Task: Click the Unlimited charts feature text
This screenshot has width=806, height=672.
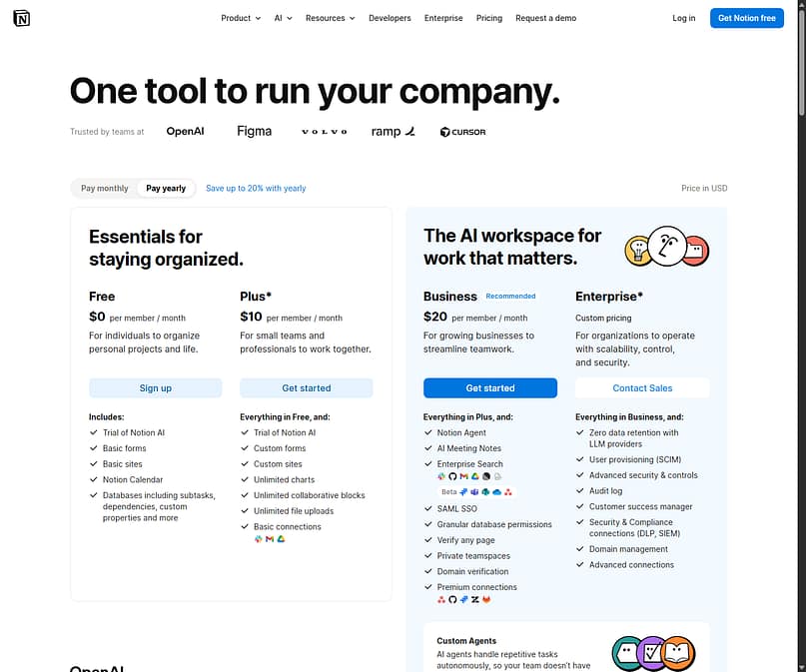Action: (x=284, y=479)
